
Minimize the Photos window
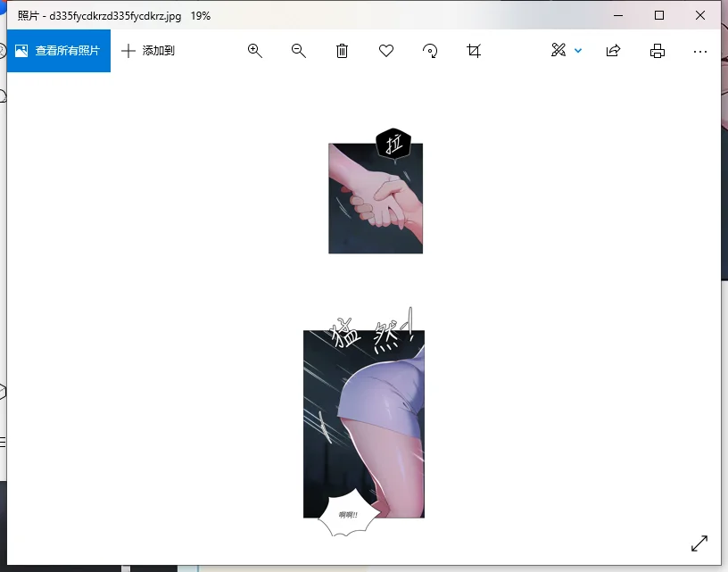coord(617,15)
